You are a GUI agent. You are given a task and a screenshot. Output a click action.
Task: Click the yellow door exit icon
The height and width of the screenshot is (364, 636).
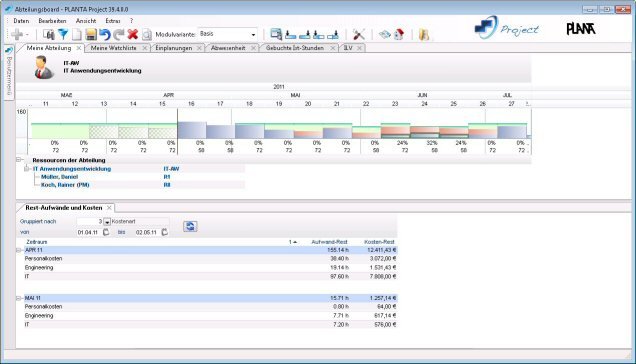424,34
